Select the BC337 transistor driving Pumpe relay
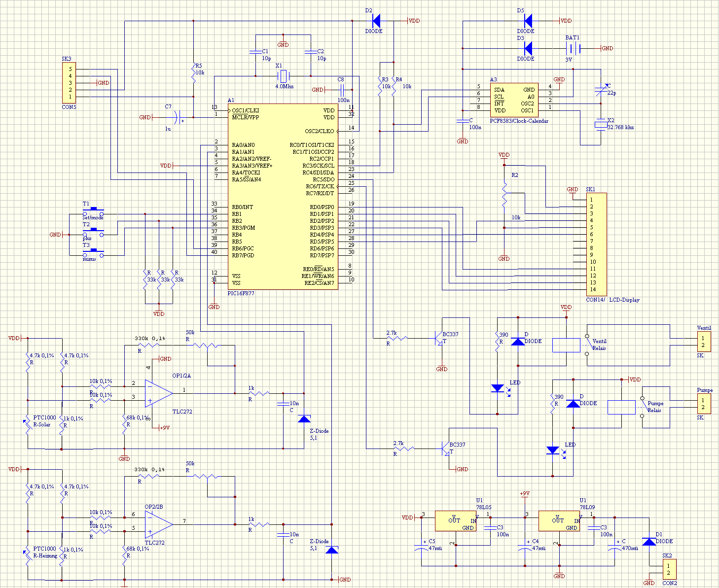Image resolution: width=719 pixels, height=588 pixels. [x=446, y=449]
